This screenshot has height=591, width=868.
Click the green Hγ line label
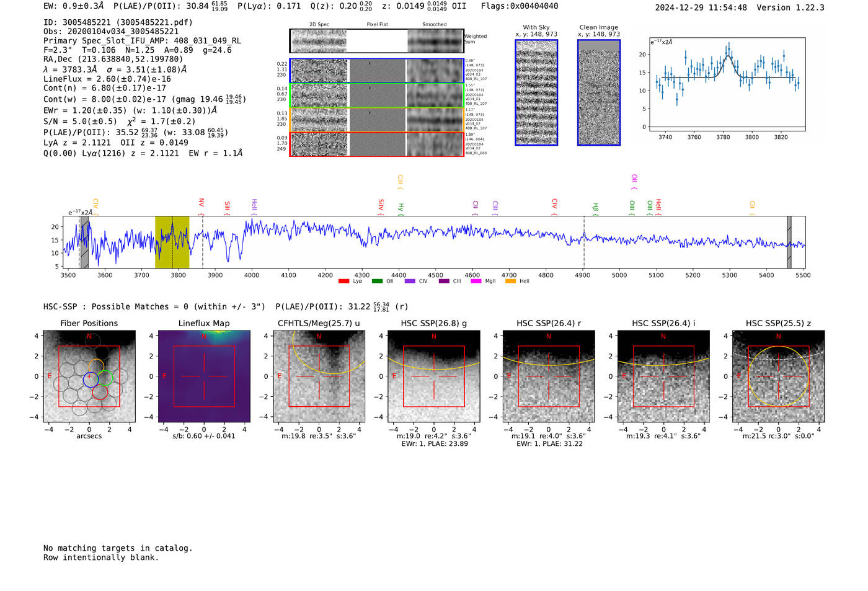pyautogui.click(x=401, y=210)
